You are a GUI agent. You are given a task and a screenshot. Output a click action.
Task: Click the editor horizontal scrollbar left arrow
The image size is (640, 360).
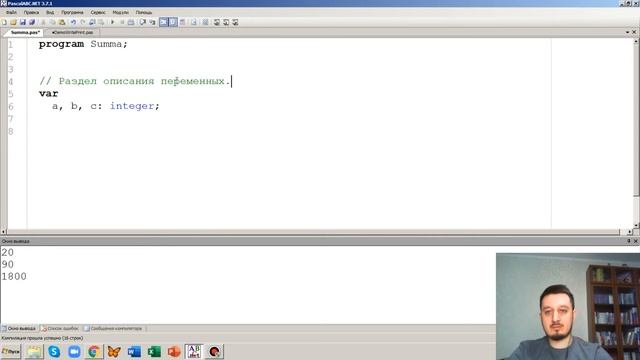[x=3, y=232]
